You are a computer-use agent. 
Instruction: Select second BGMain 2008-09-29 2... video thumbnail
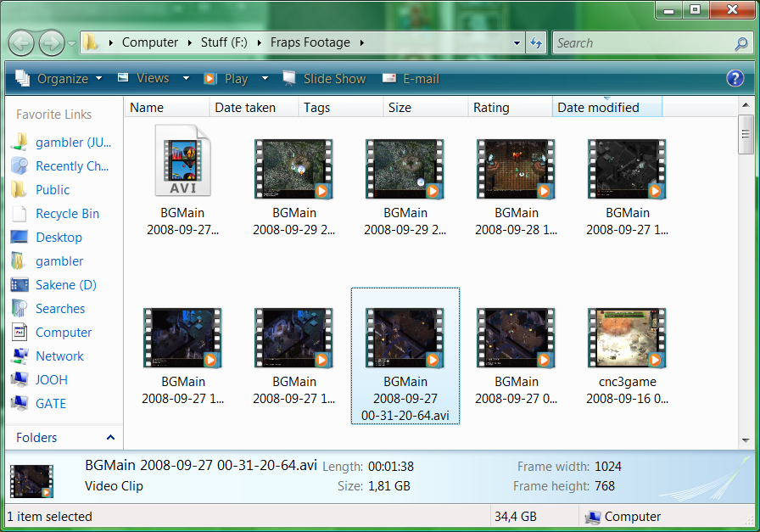(x=405, y=169)
